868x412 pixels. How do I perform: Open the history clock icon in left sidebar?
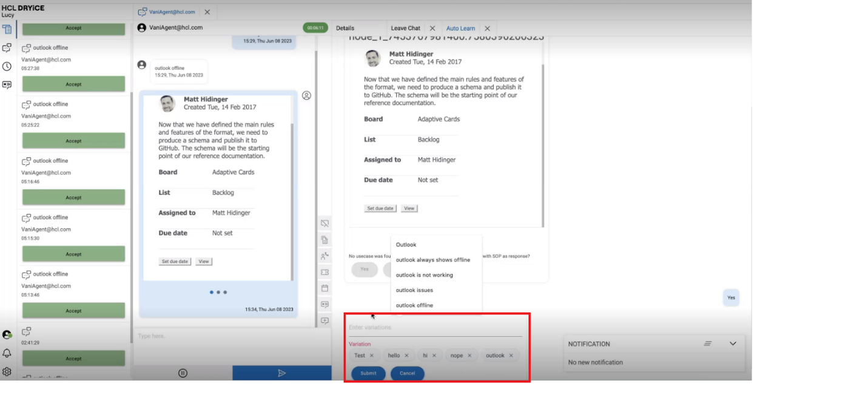tap(7, 66)
